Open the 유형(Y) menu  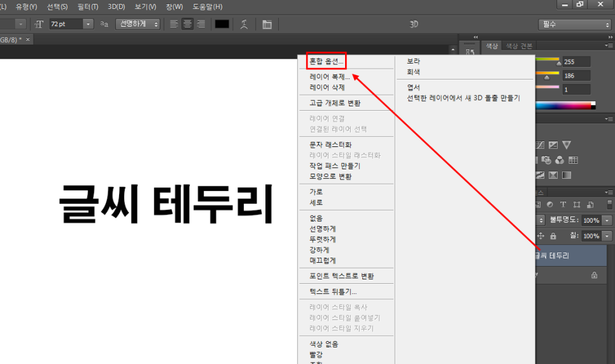coord(26,6)
